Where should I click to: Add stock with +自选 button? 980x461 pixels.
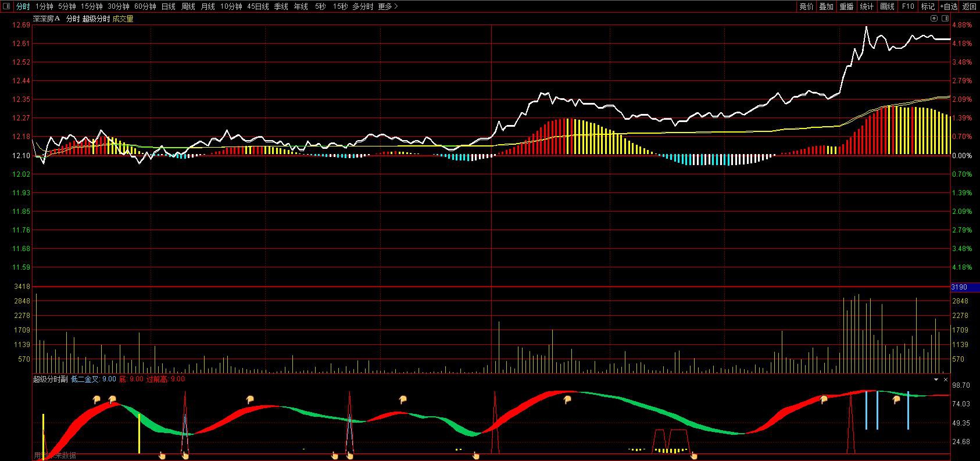[x=948, y=6]
